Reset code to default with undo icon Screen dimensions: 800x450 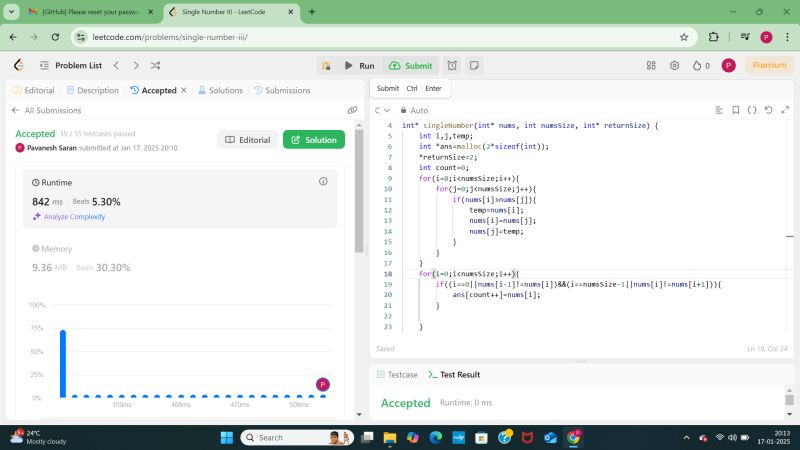pos(767,110)
